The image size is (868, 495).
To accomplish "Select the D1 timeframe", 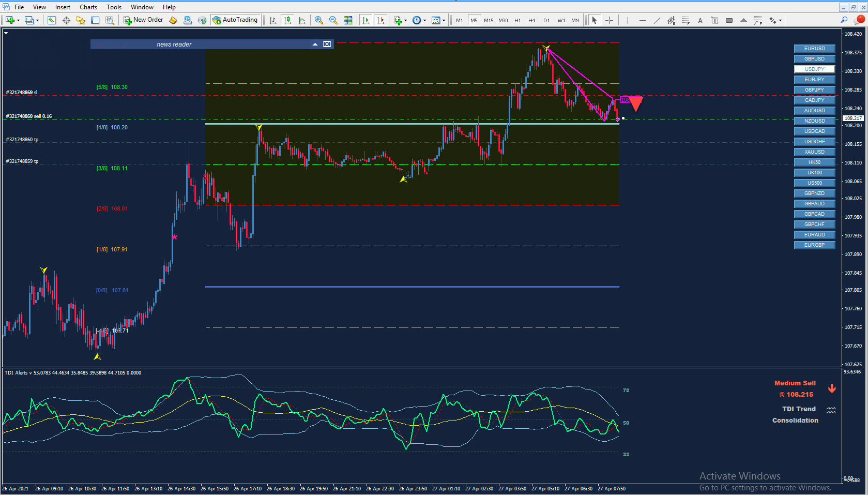I will coord(546,20).
